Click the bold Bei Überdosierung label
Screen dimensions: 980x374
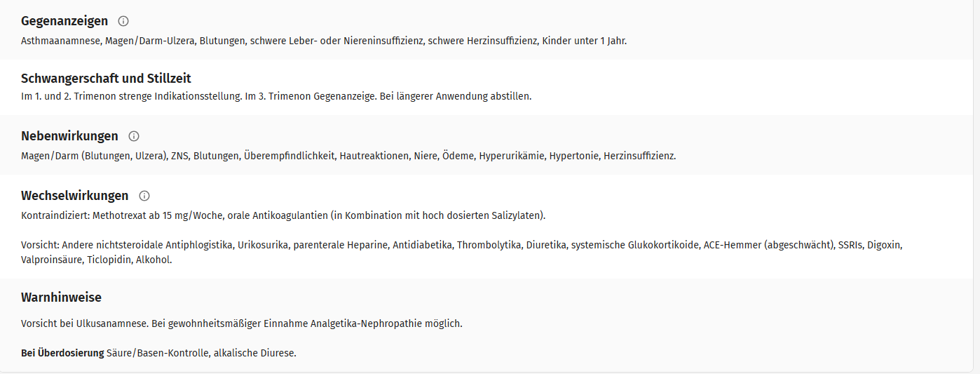[x=62, y=353]
